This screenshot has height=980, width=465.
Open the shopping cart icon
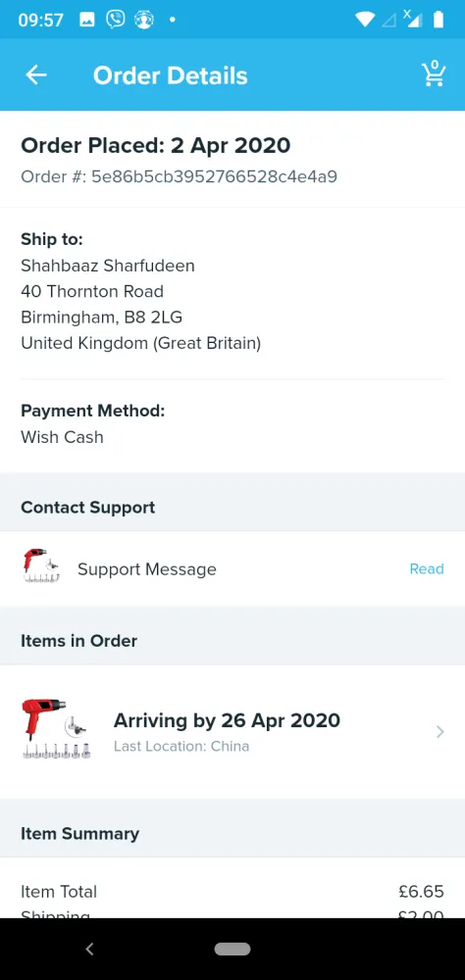[433, 73]
